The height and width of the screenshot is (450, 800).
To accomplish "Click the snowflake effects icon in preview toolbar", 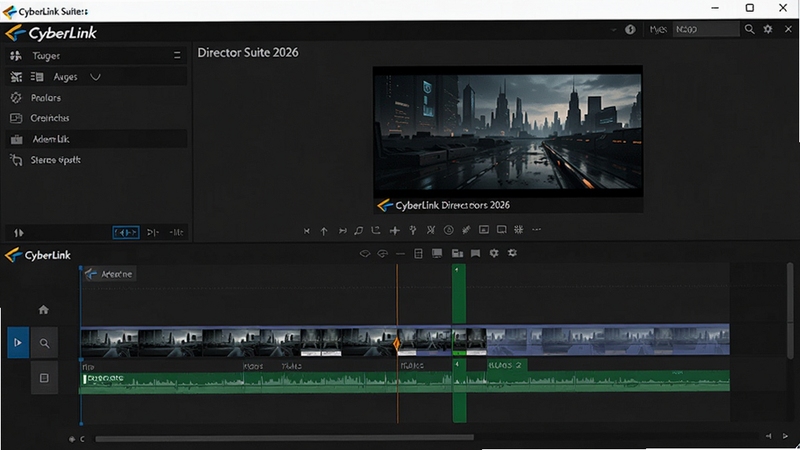I will (519, 230).
